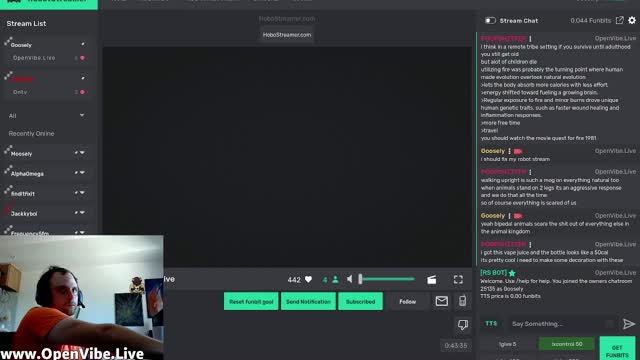Open the All filter dropdown
Viewport: 640px width, 360px height.
point(47,116)
